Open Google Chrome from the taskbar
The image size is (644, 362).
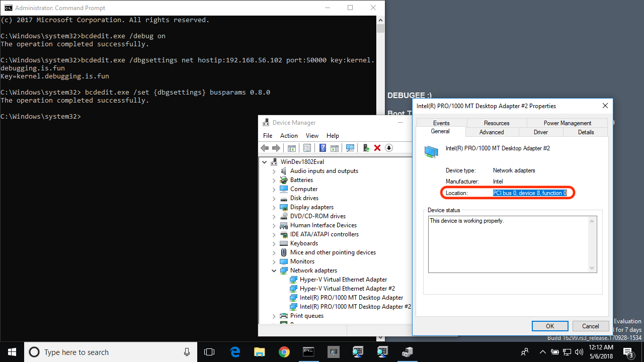click(284, 352)
